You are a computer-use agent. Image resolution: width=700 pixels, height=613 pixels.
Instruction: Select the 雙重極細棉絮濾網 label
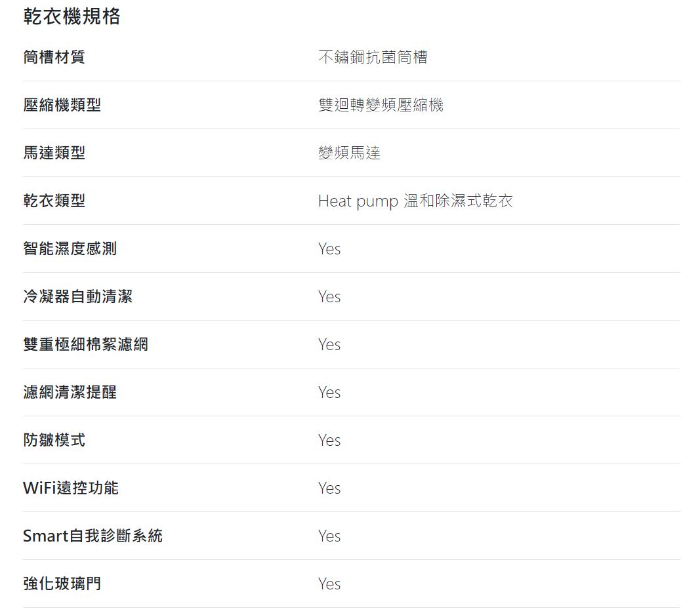point(86,344)
